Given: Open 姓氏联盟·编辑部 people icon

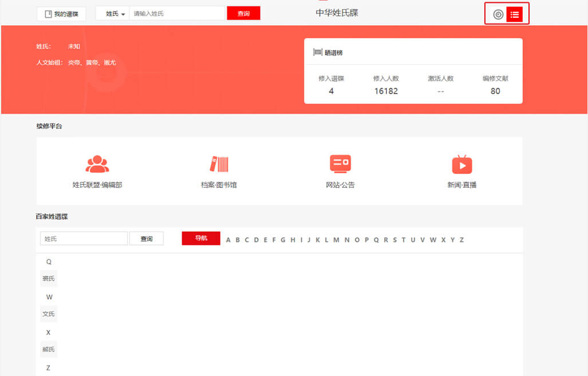Looking at the screenshot, I should 97,164.
